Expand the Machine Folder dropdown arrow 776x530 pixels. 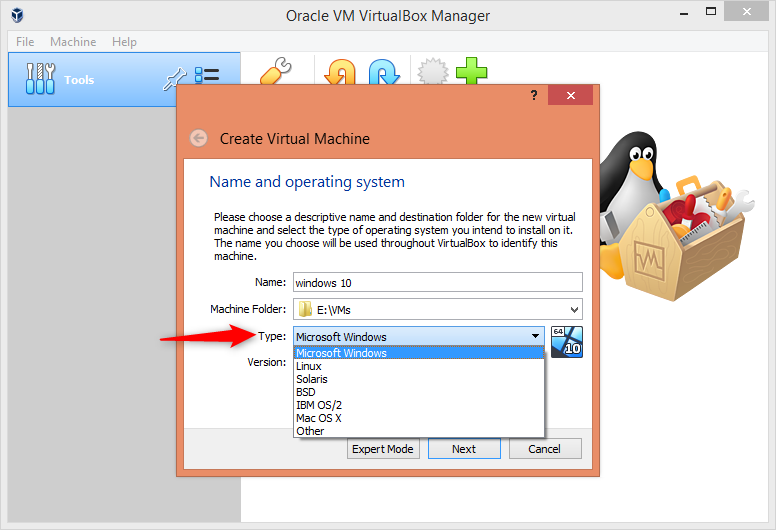(574, 310)
